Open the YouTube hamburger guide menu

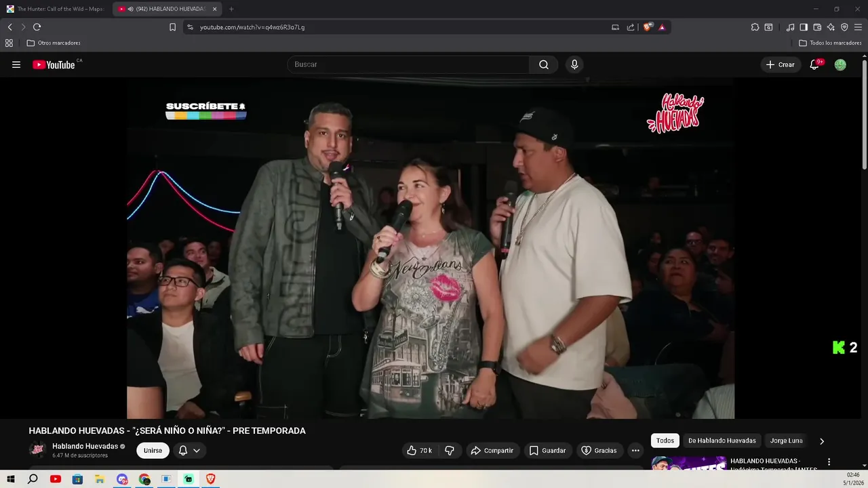point(16,64)
